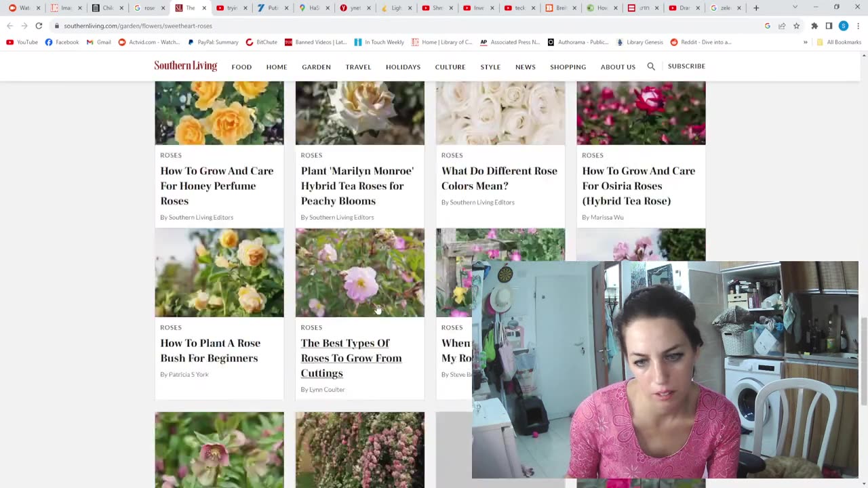Viewport: 868px width, 488px height.
Task: Click the Rose Bush For Beginners thumbnail
Action: tap(219, 272)
